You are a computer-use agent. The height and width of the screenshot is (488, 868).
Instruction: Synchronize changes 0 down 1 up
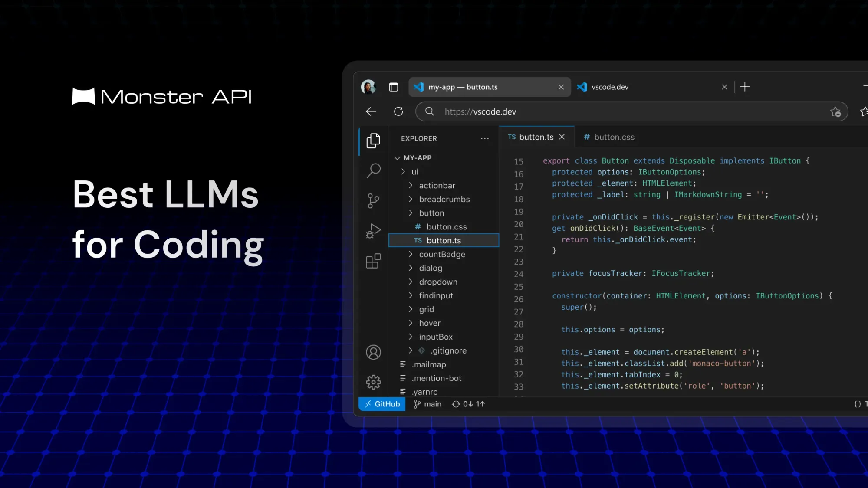pyautogui.click(x=468, y=404)
